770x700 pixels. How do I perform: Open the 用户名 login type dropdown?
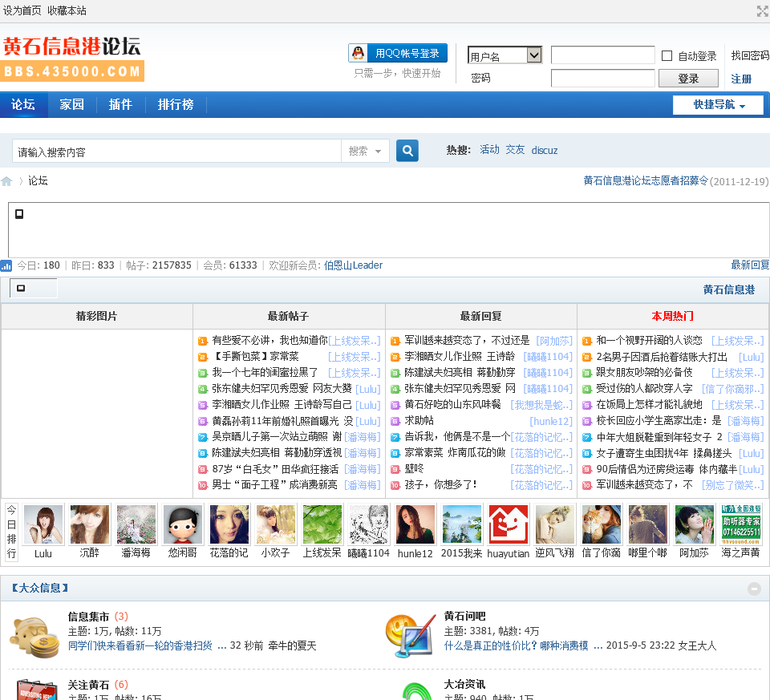505,55
